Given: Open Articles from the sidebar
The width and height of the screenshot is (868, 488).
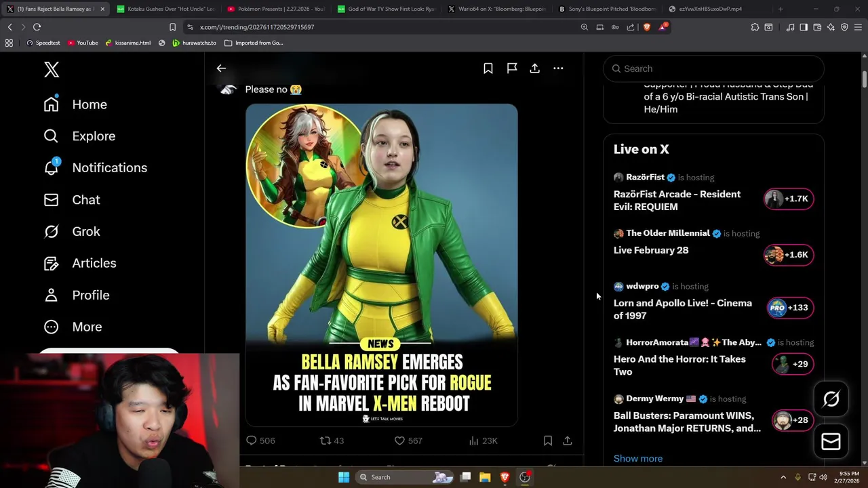Looking at the screenshot, I should click(80, 263).
